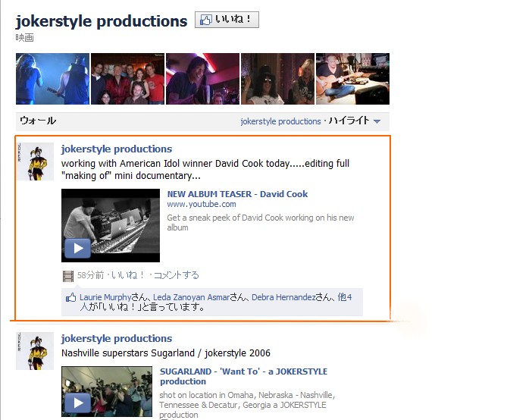Open the long-haired man under pink light photo
This screenshot has width=510, height=420.
[202, 79]
